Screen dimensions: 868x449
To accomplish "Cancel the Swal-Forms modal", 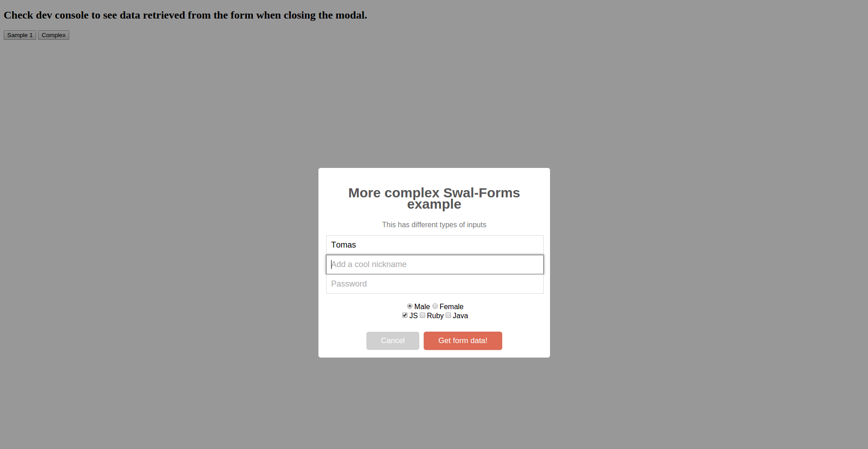I will point(393,341).
